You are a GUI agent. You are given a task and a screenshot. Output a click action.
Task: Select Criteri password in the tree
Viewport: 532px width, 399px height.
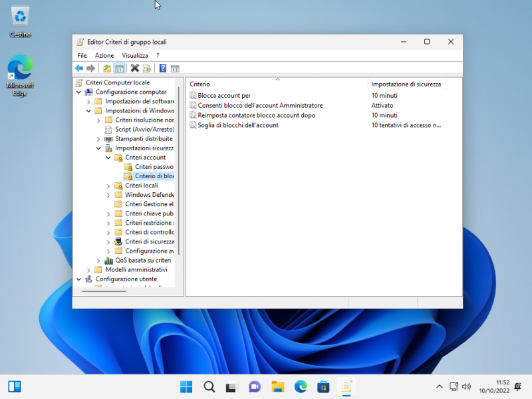(x=154, y=167)
